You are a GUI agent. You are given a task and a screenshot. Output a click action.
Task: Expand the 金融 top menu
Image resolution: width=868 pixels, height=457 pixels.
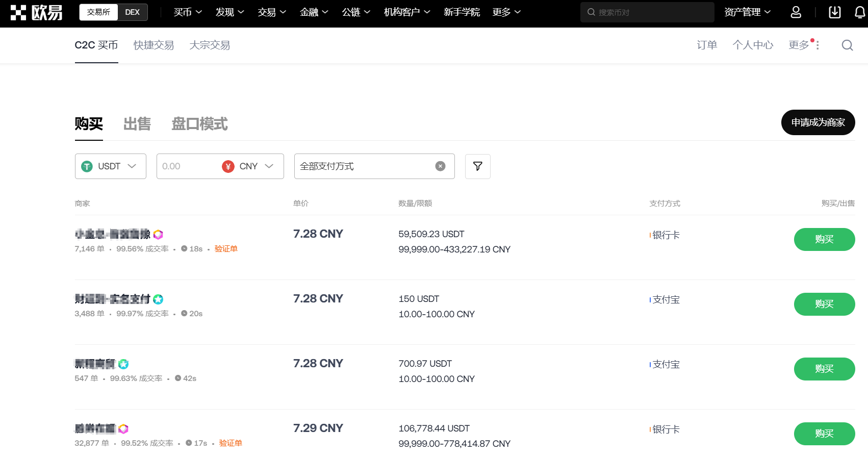coord(314,12)
